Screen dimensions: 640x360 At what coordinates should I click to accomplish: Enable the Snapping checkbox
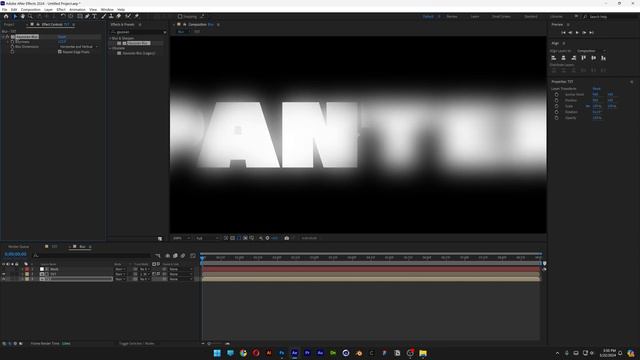180,16
